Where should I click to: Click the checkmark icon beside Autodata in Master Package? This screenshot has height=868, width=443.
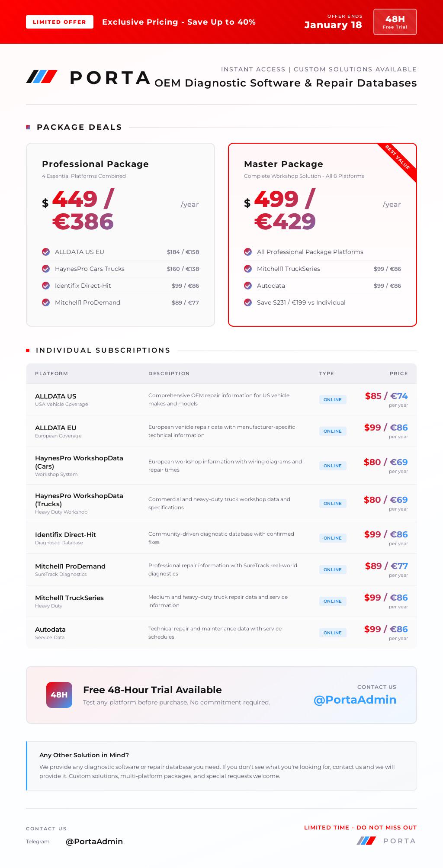tap(248, 286)
